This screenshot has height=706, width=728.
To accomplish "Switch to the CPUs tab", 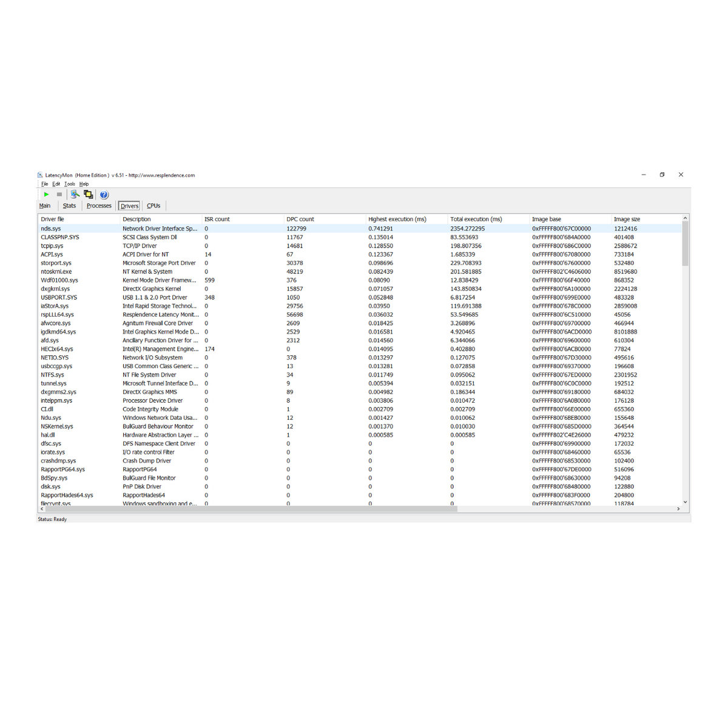I will [x=153, y=206].
